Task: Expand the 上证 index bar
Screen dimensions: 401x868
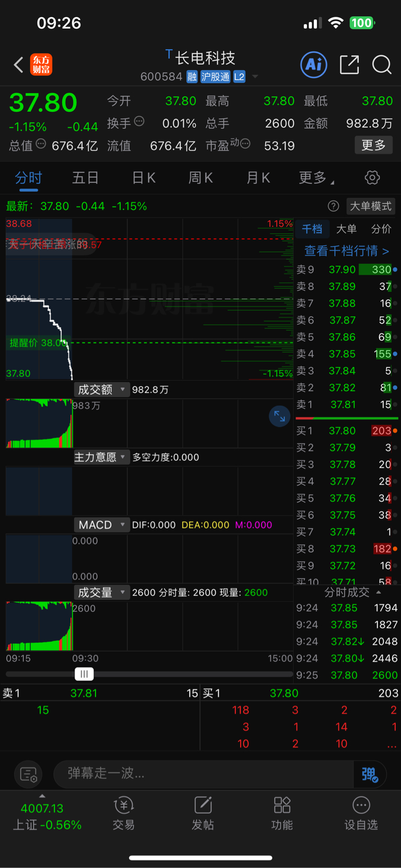Action: pyautogui.click(x=42, y=796)
